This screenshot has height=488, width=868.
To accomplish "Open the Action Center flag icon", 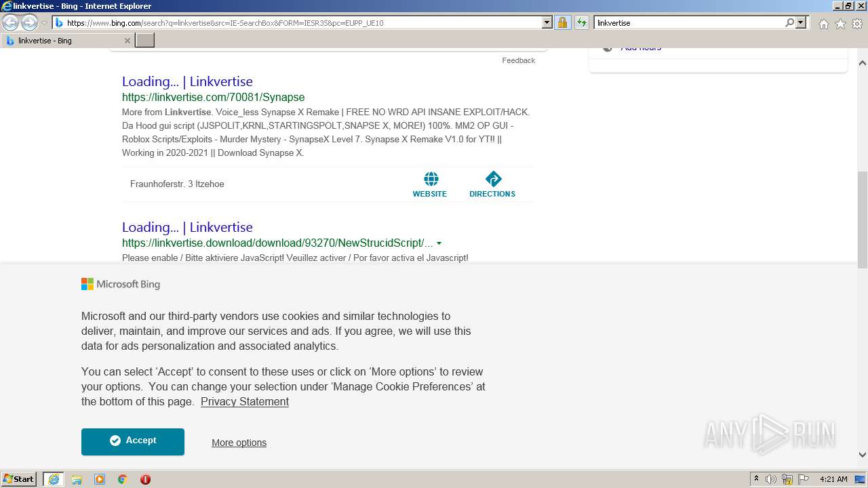I will pos(804,479).
